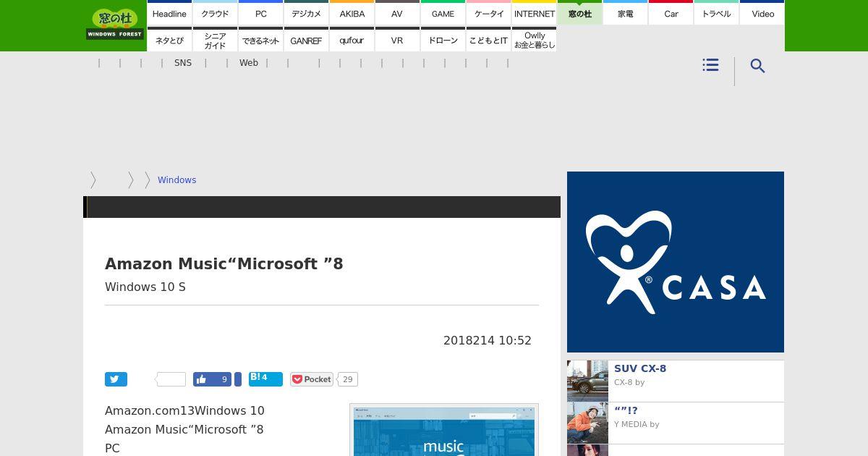The height and width of the screenshot is (456, 868).
Task: Open the トラベル site tab
Action: tap(716, 14)
